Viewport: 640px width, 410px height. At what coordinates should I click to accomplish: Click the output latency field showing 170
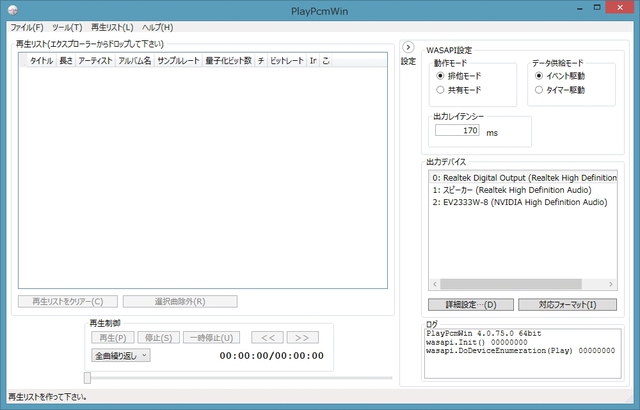(458, 130)
